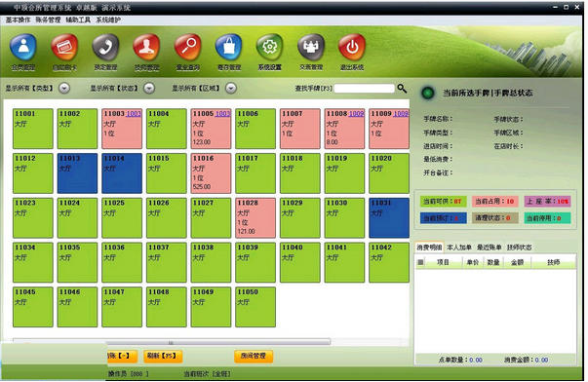
Task: Select reserved blue card 11013
Action: point(77,173)
